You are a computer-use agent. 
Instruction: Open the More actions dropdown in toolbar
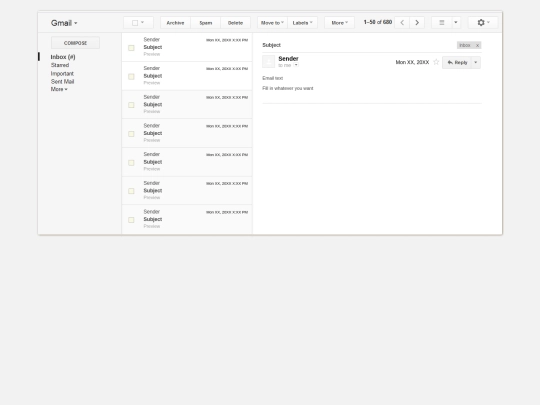pos(340,23)
